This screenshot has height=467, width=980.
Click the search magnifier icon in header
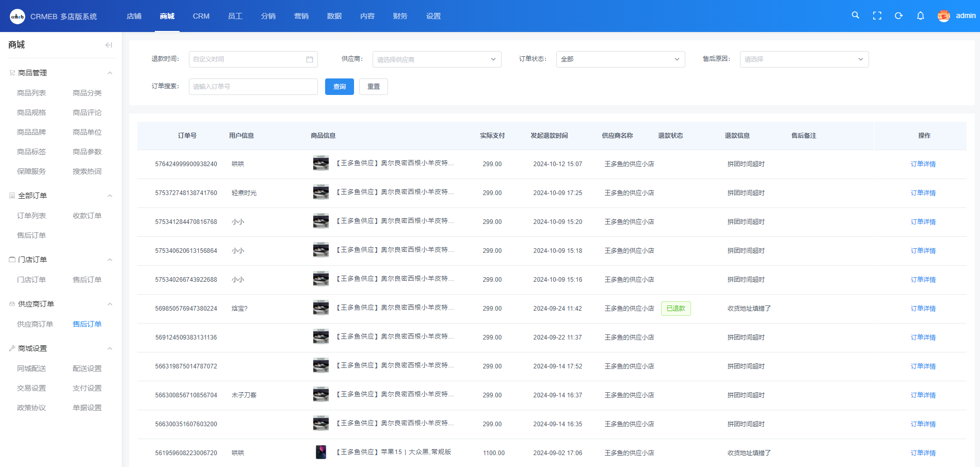[x=855, y=15]
